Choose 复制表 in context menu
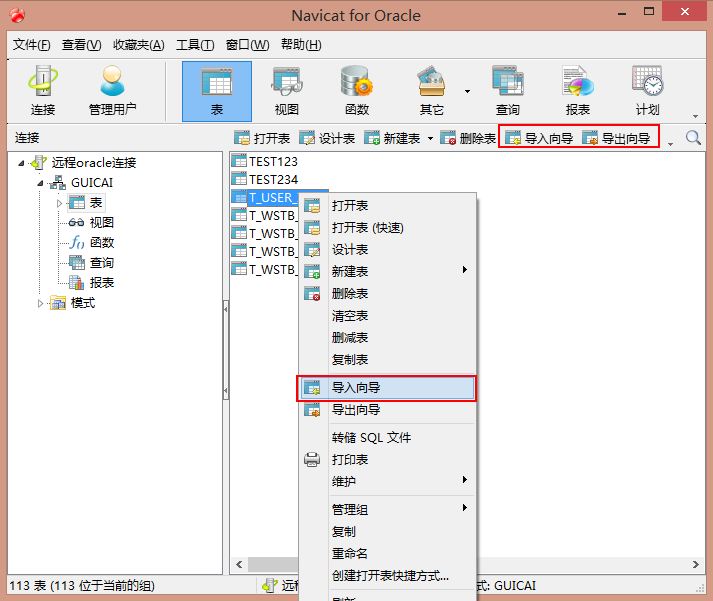This screenshot has width=713, height=601. click(x=387, y=359)
